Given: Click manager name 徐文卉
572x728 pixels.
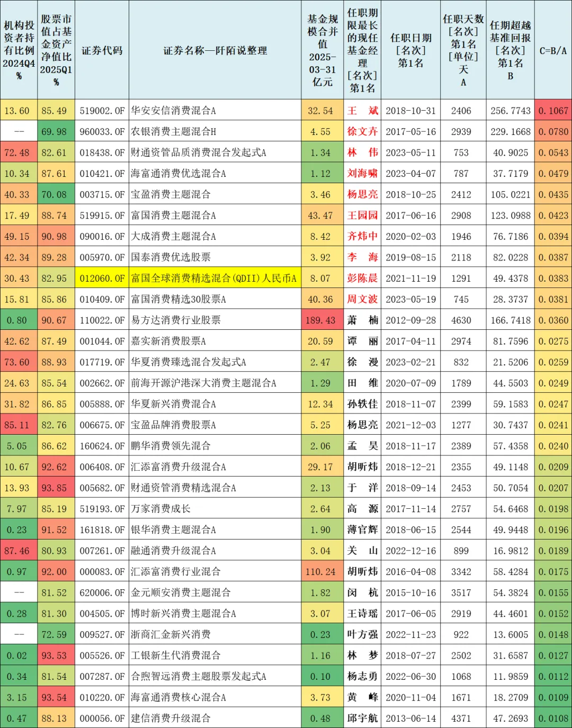Looking at the screenshot, I should 362,131.
